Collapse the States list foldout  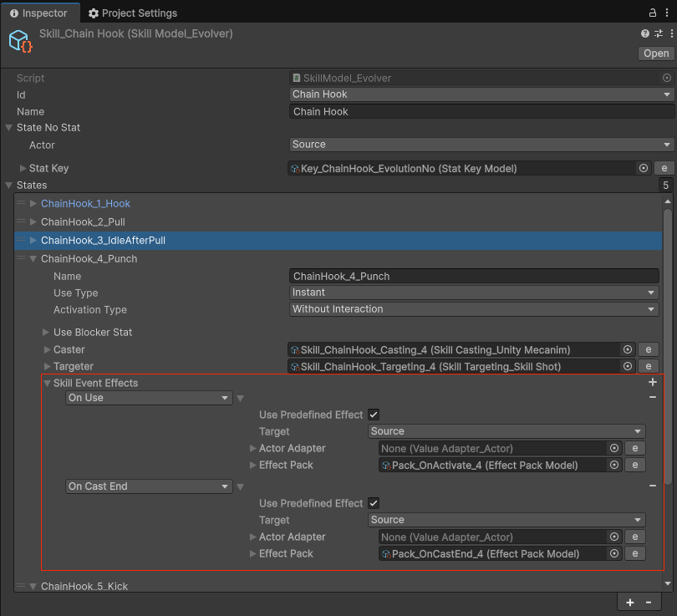pyautogui.click(x=8, y=185)
